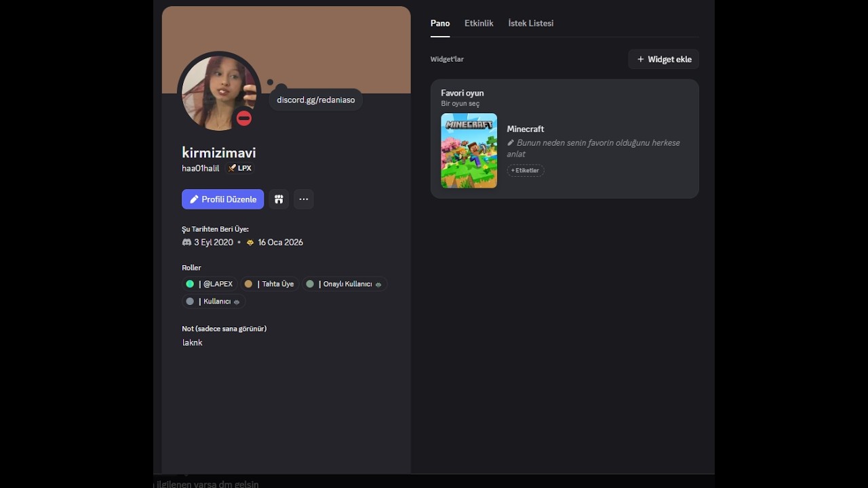The height and width of the screenshot is (488, 868).
Task: Click the discord.gg/redaniaso status bubble
Action: point(316,100)
